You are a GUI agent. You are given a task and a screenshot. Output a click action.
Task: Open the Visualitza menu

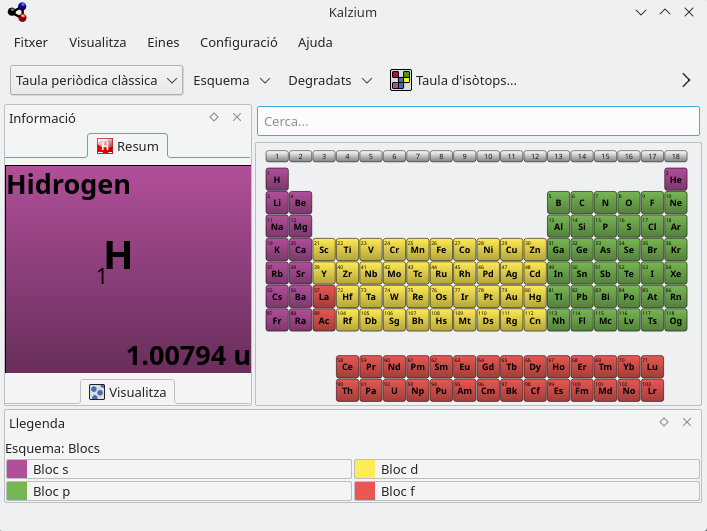[97, 42]
